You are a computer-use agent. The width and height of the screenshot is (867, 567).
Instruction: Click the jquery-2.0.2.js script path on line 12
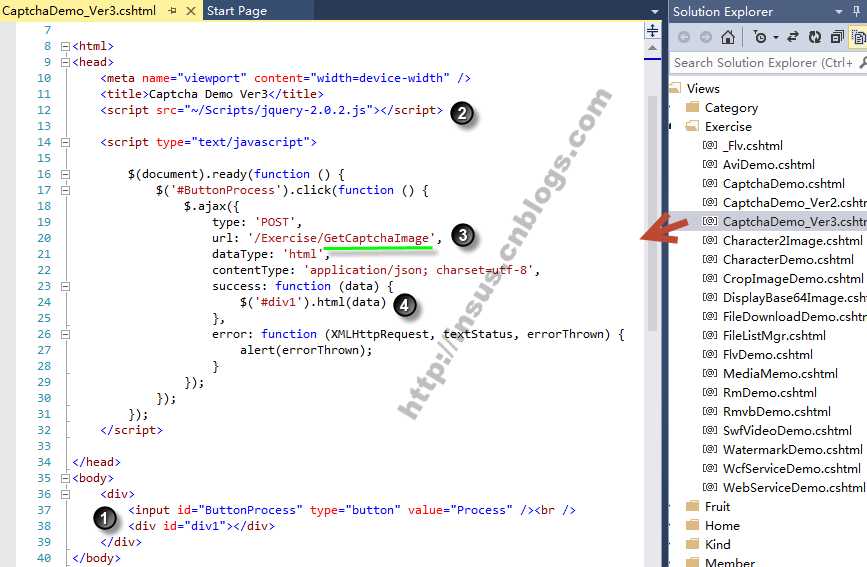click(x=279, y=110)
